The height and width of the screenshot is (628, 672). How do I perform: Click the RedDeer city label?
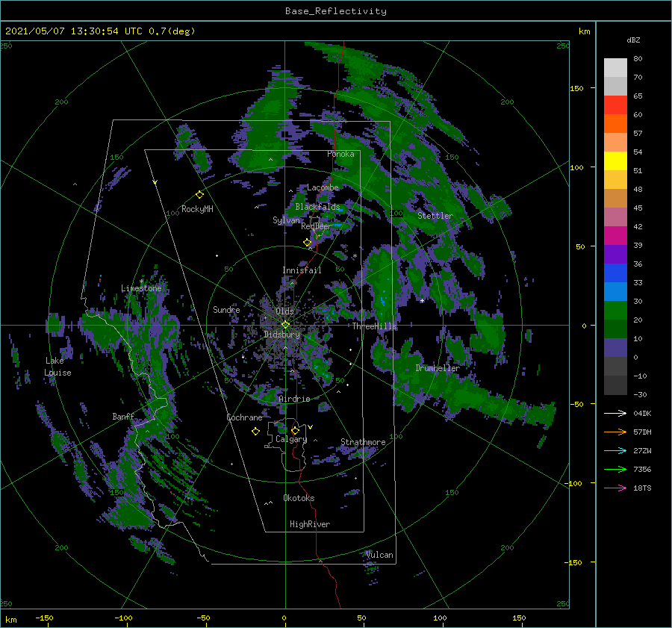click(317, 226)
